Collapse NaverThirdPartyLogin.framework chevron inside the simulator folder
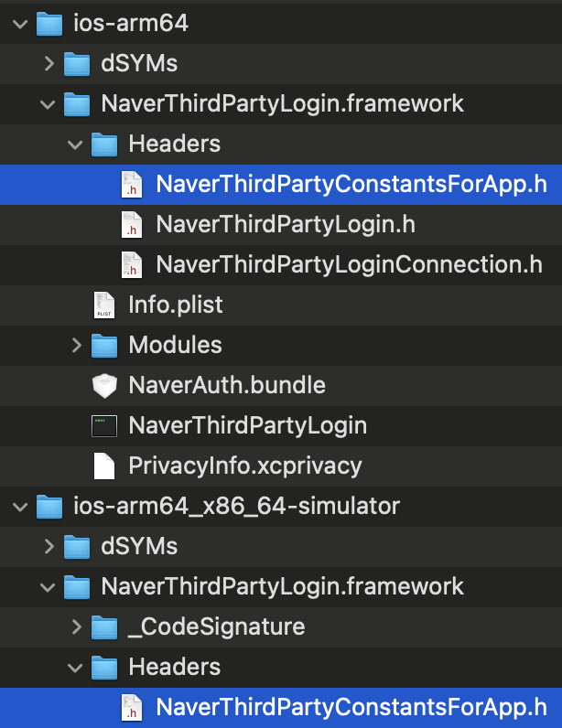 point(48,587)
